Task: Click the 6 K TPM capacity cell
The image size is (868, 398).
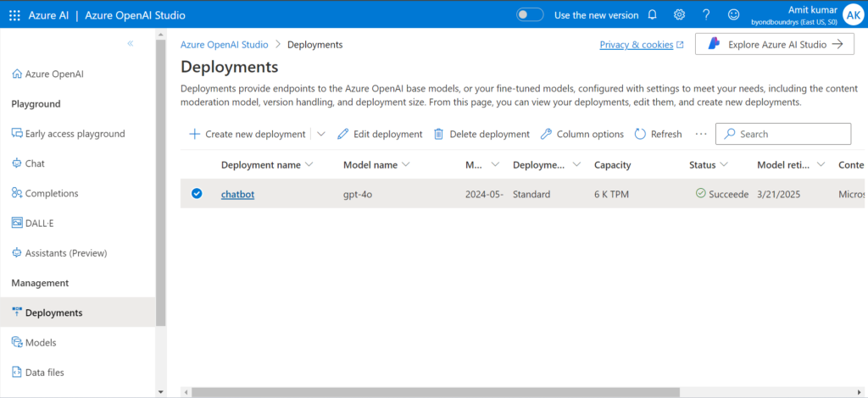Action: [611, 194]
